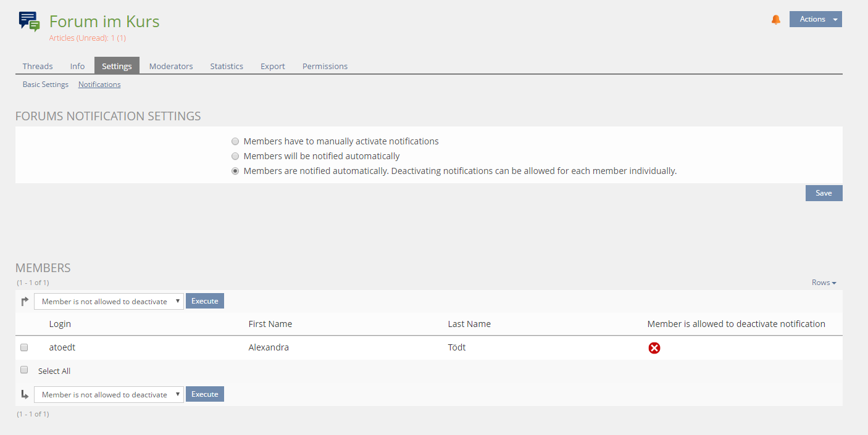Sort by the Last Name column header
Image resolution: width=868 pixels, height=435 pixels.
[x=469, y=324]
